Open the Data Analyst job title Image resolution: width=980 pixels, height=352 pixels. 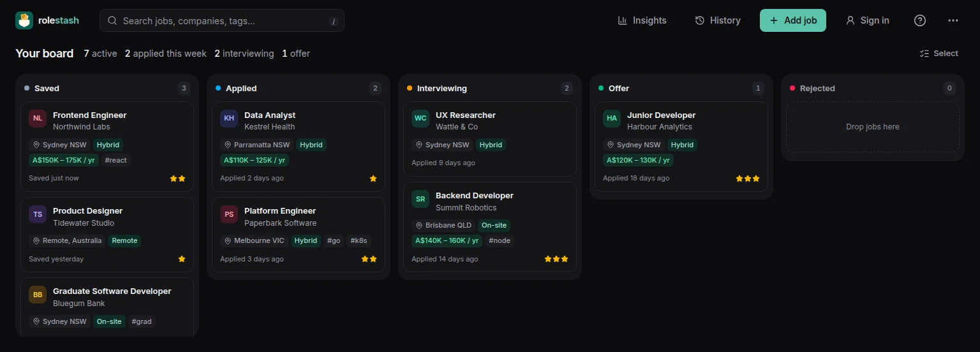pyautogui.click(x=270, y=115)
